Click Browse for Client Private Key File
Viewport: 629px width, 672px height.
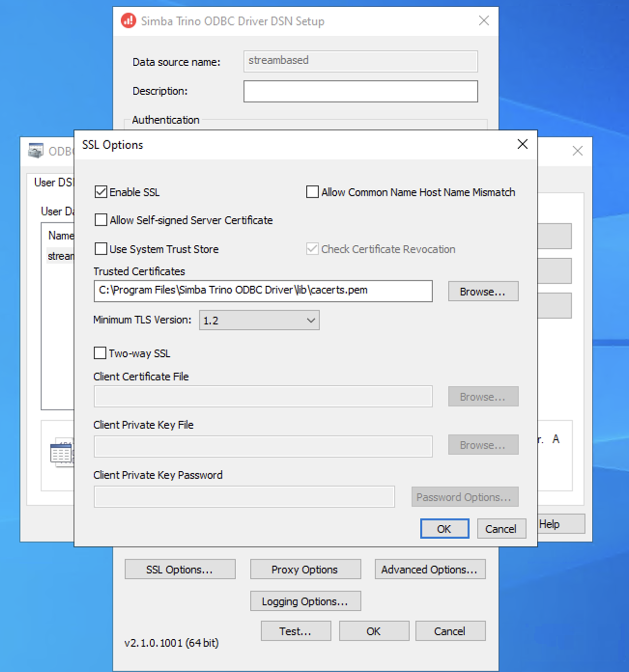tap(483, 445)
